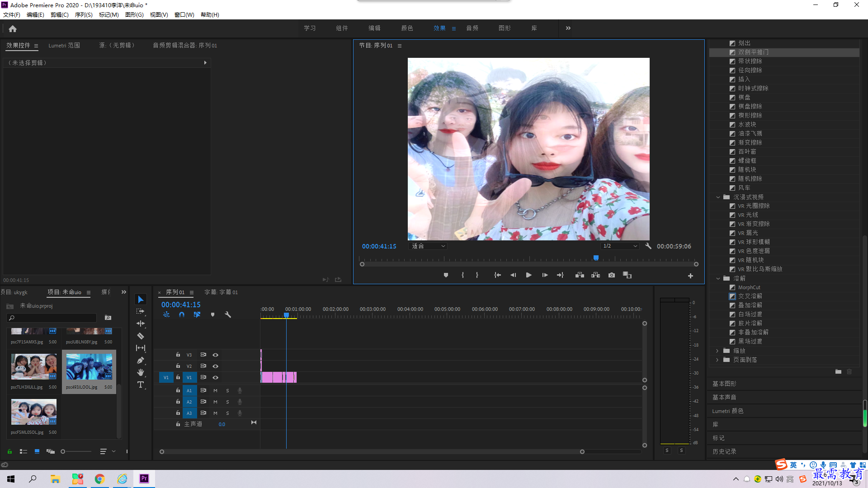
Task: Click the Lift button
Action: coord(580,275)
